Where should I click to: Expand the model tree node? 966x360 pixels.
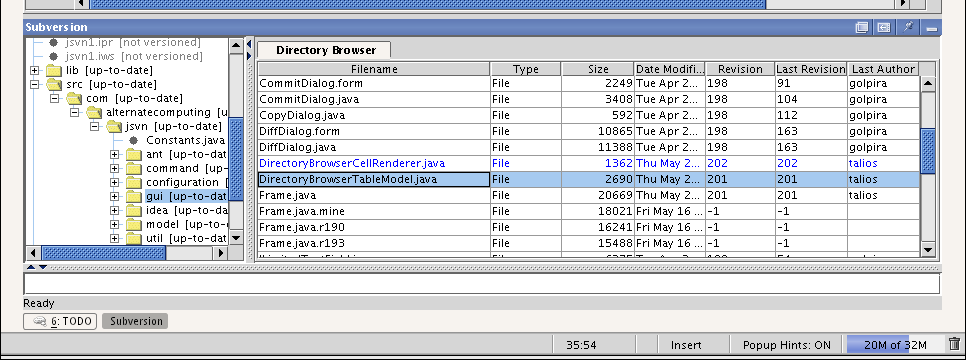tap(115, 224)
